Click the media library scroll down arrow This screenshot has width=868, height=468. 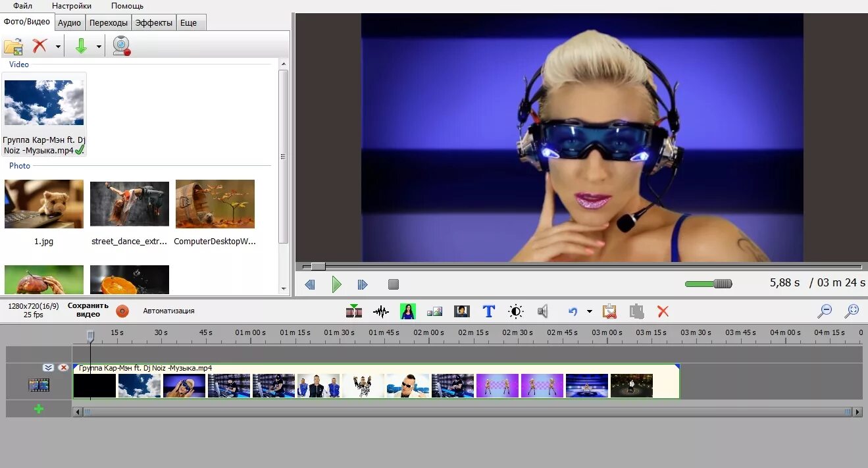pos(284,288)
